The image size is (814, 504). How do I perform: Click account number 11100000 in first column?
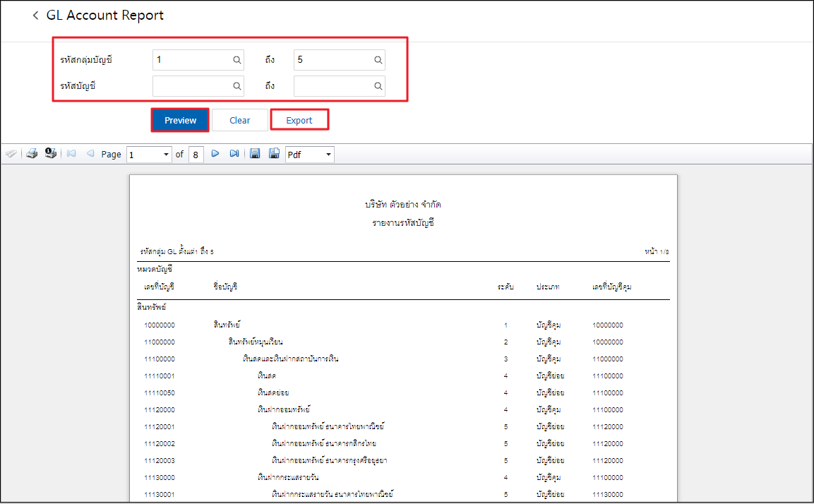click(x=160, y=359)
